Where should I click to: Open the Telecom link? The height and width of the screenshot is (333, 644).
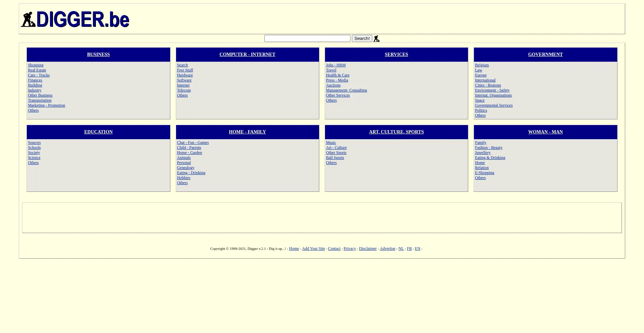(184, 90)
